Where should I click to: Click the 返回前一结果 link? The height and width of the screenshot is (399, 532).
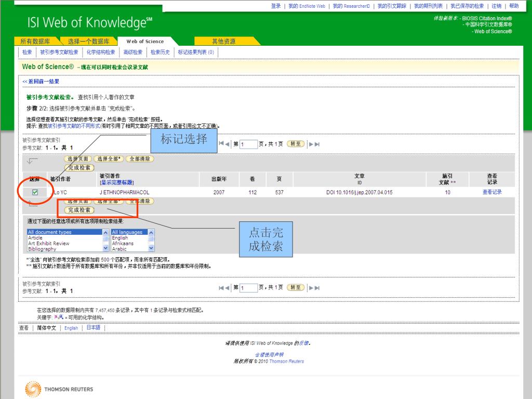[41, 81]
